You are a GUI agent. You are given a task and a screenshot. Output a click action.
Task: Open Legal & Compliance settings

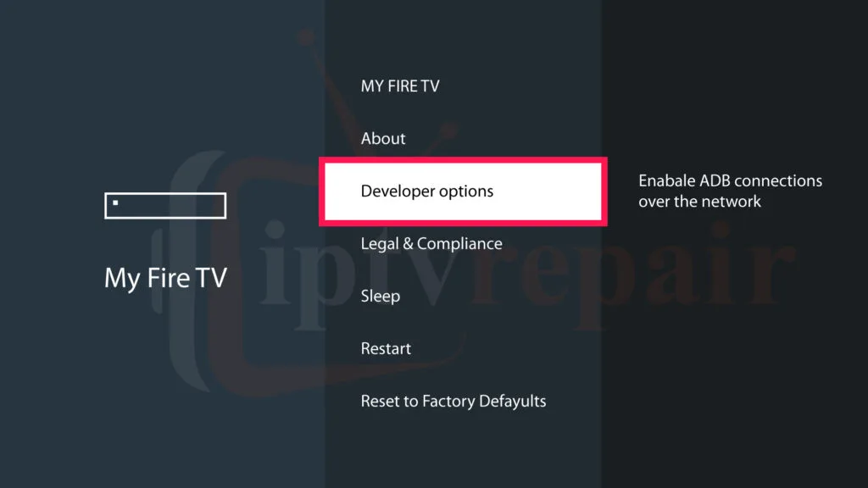431,243
